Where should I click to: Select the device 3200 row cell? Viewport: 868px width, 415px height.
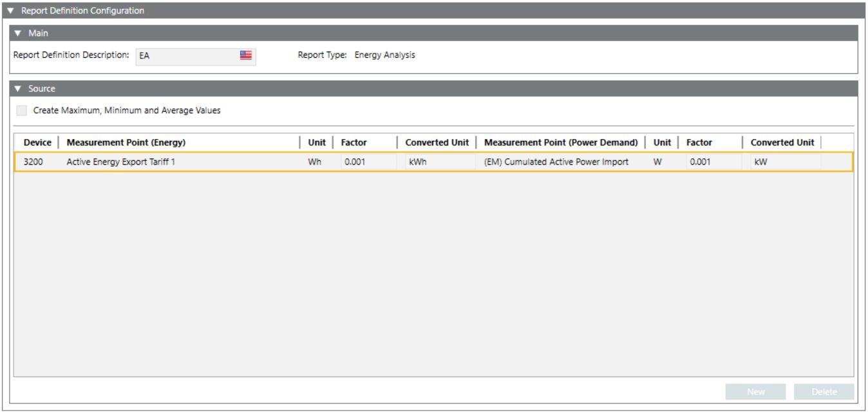33,162
